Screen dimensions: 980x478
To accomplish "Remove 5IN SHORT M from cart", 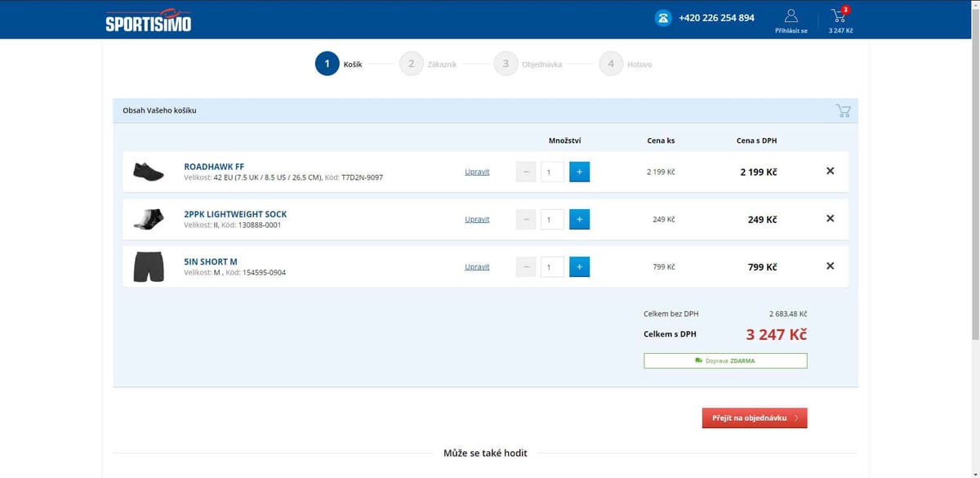I will tap(830, 266).
